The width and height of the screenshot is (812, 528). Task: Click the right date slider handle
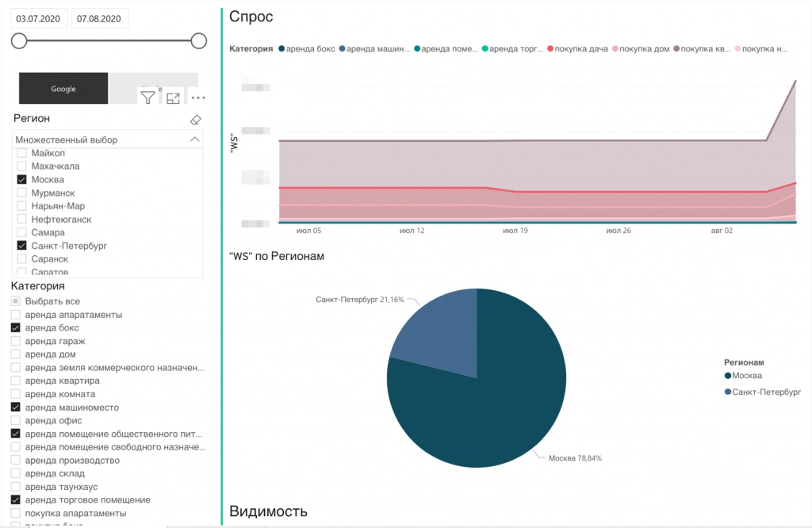pyautogui.click(x=199, y=41)
